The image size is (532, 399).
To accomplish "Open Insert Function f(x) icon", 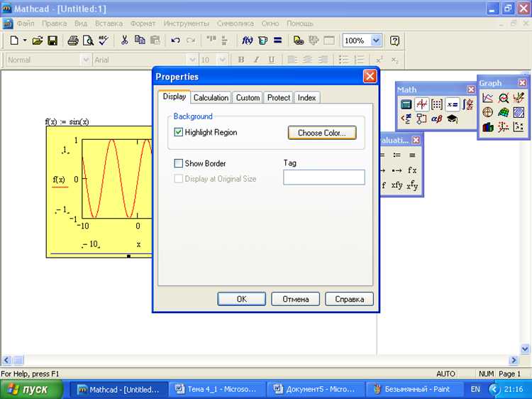I will coord(247,40).
